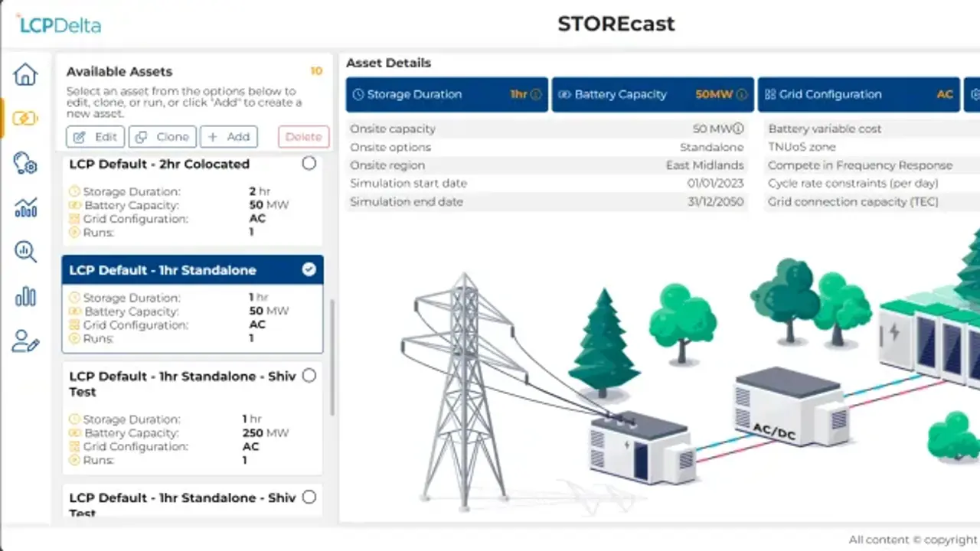Click the Battery variable cost row
The image size is (980, 551).
pos(872,129)
